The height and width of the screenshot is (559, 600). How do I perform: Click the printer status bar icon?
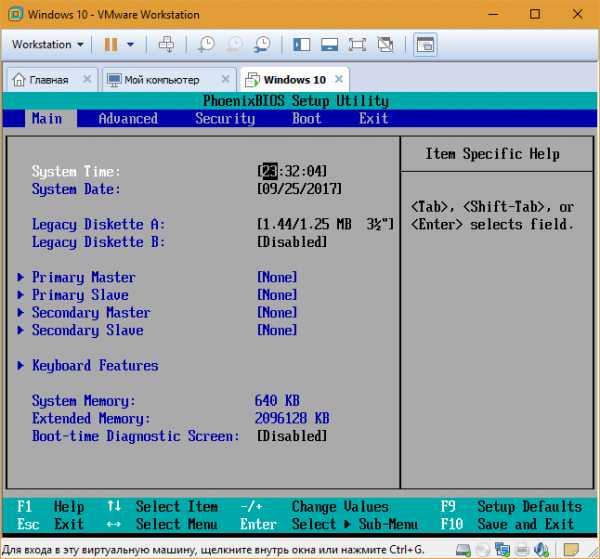[522, 550]
